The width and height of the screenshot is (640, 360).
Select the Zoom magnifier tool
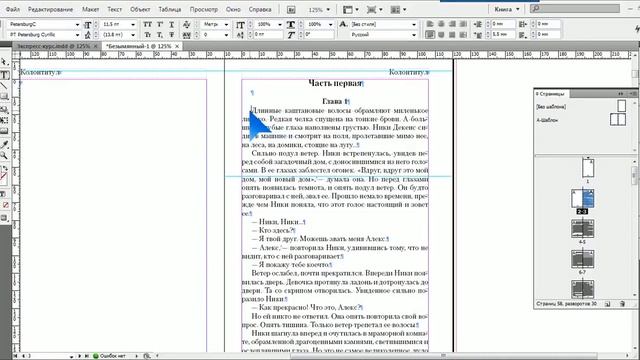(x=4, y=156)
